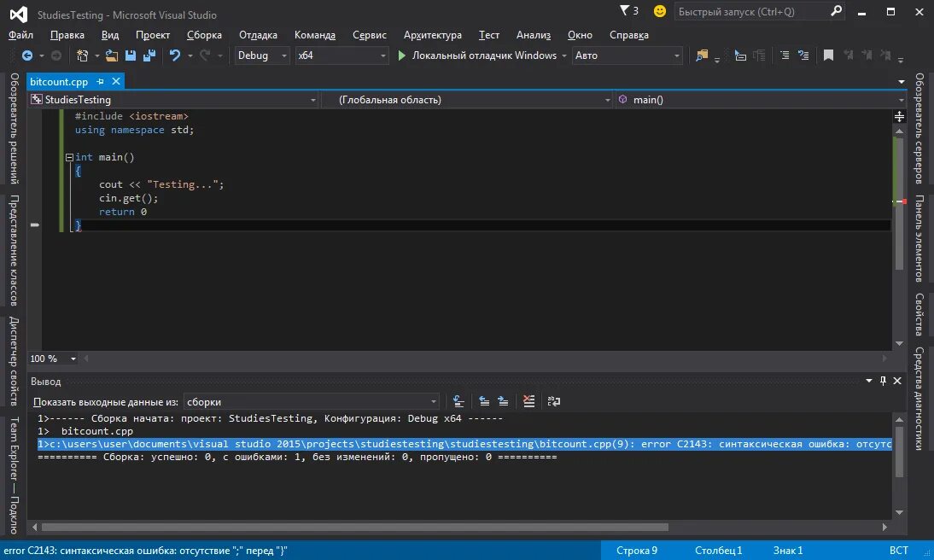Open the Сборка menu
Image resolution: width=934 pixels, height=560 pixels.
[204, 35]
